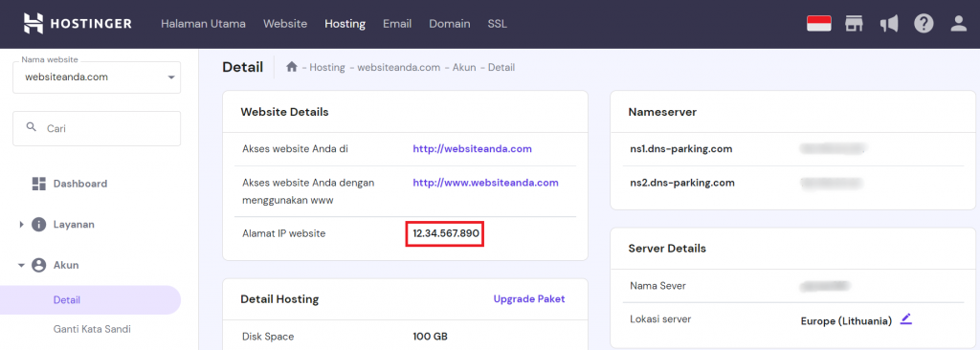Open the http://www.websiteanda.com link

[485, 183]
